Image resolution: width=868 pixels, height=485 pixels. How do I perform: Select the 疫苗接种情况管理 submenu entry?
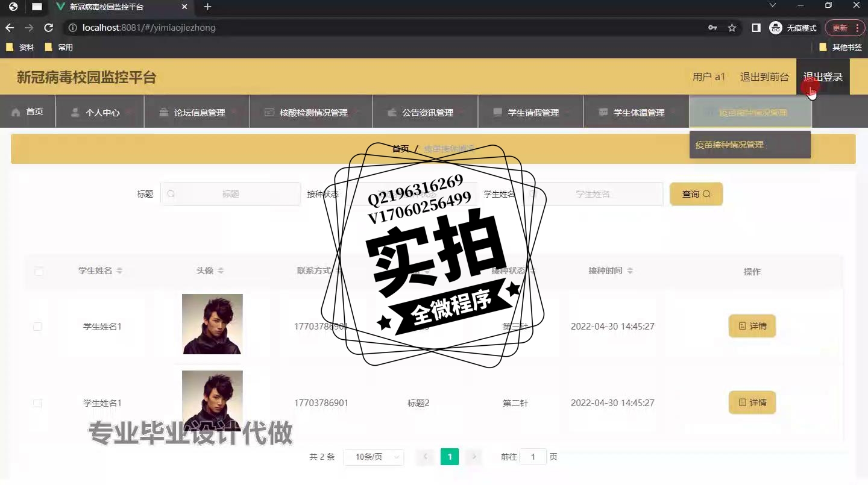tap(750, 145)
